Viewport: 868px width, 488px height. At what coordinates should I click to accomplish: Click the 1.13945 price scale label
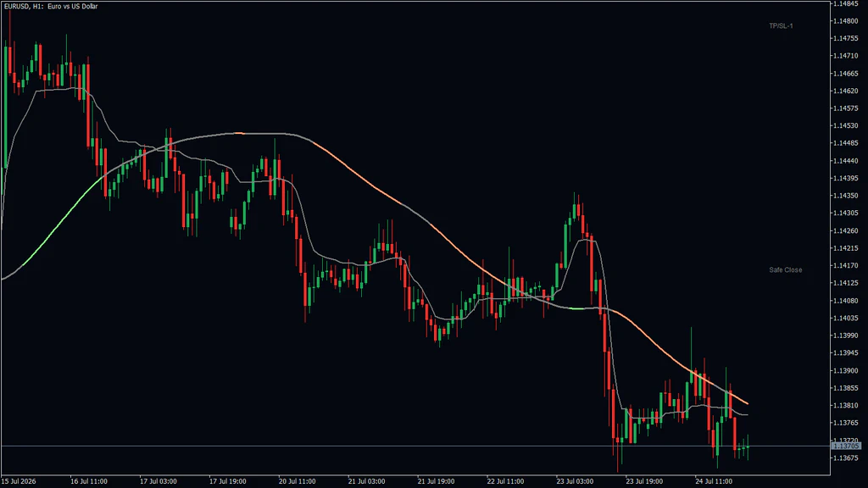pos(845,353)
